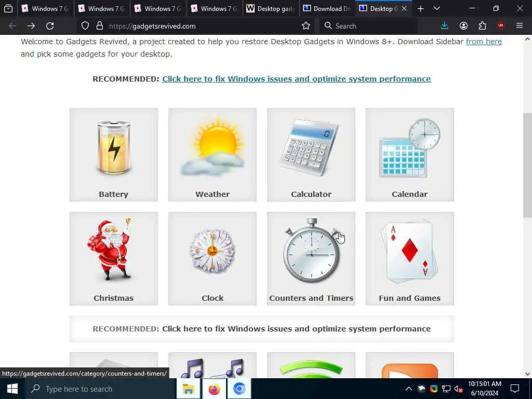
Task: Open the Windows Start menu
Action: tap(12, 389)
